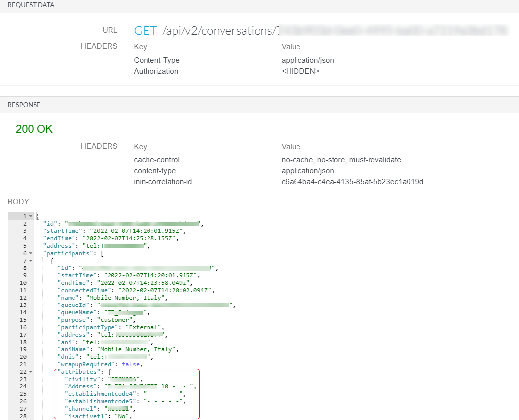Screen dimensions: 519x420
Task: Click the "wrapupRequired" false value
Action: point(131,364)
